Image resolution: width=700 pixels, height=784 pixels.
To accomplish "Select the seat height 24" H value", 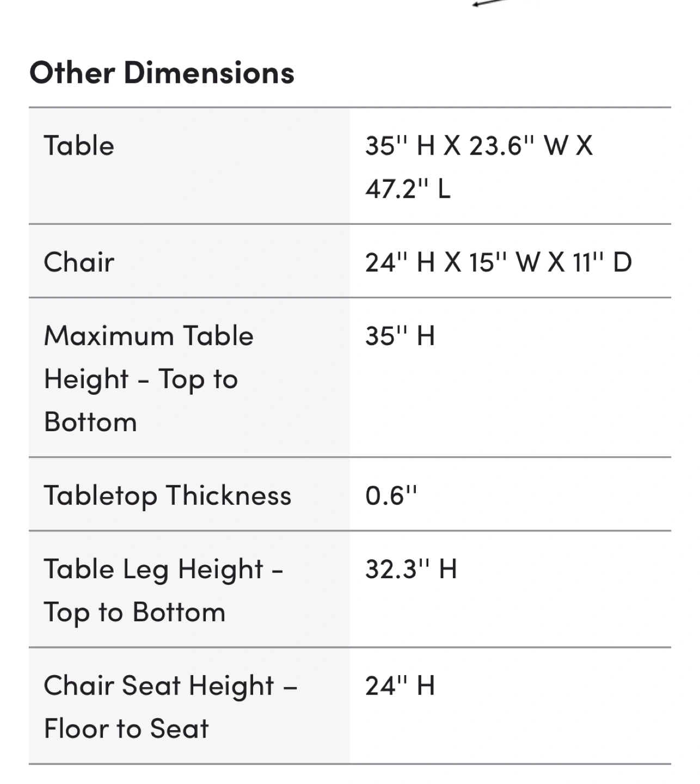I will 400,686.
